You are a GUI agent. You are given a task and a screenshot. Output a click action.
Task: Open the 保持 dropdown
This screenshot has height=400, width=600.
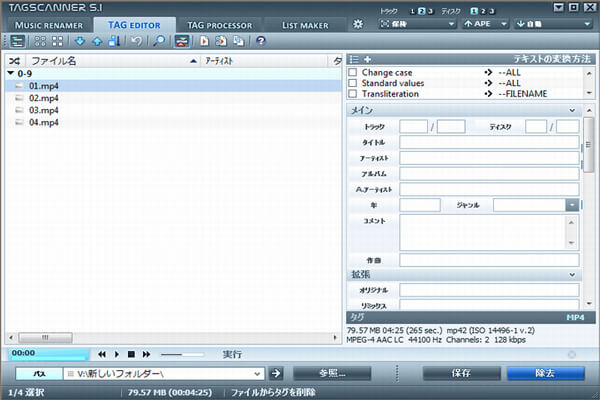coord(417,24)
